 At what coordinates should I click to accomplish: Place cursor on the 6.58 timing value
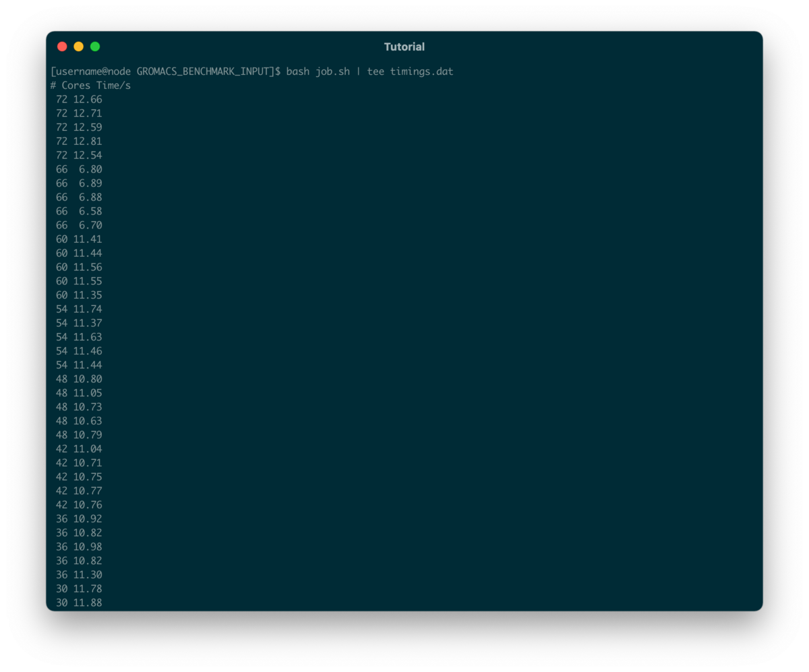pyautogui.click(x=90, y=211)
